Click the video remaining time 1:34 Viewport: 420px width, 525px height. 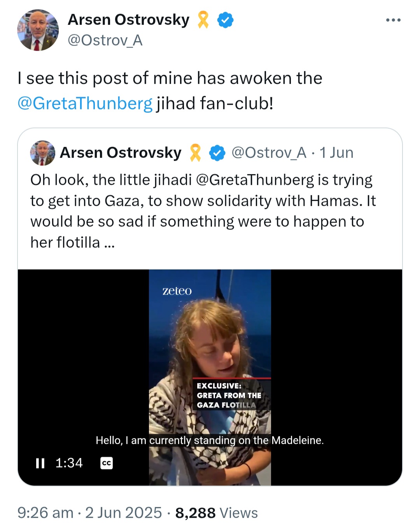(69, 463)
